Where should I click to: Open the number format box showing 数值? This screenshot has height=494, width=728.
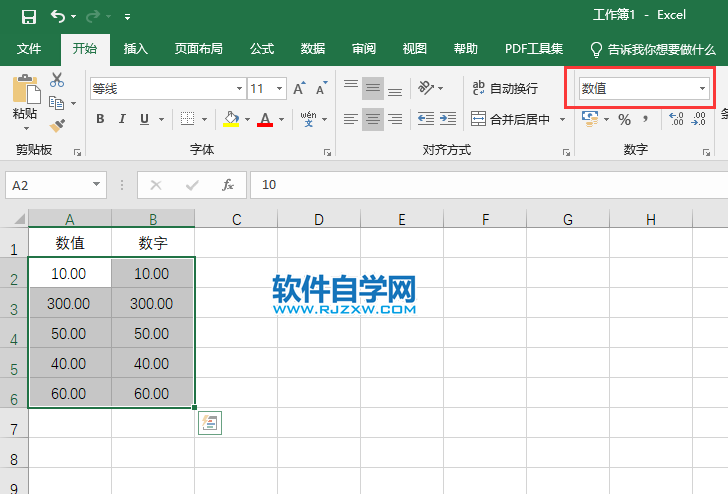(644, 88)
